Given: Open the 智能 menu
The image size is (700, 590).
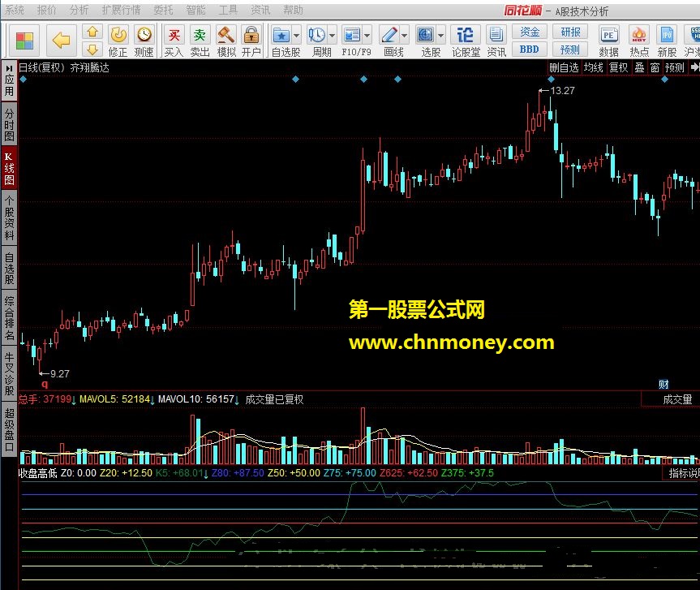Looking at the screenshot, I should pos(195,10).
